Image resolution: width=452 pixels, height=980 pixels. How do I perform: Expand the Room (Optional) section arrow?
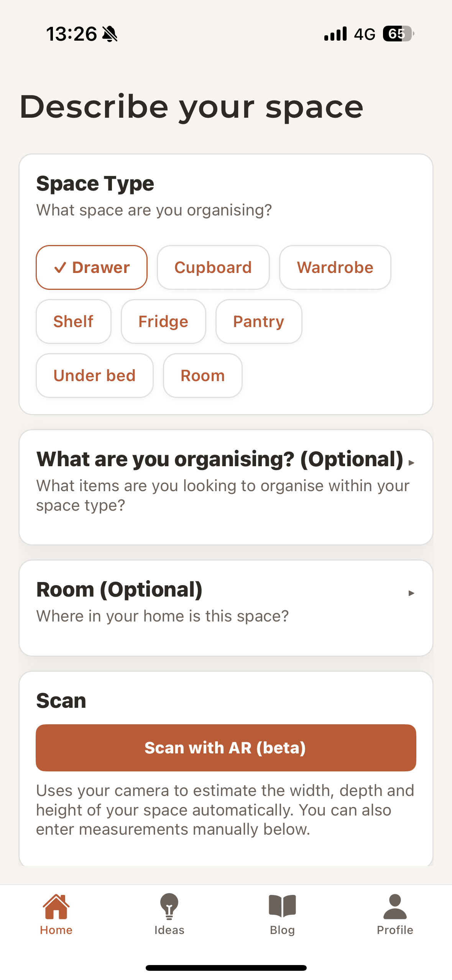tap(411, 593)
